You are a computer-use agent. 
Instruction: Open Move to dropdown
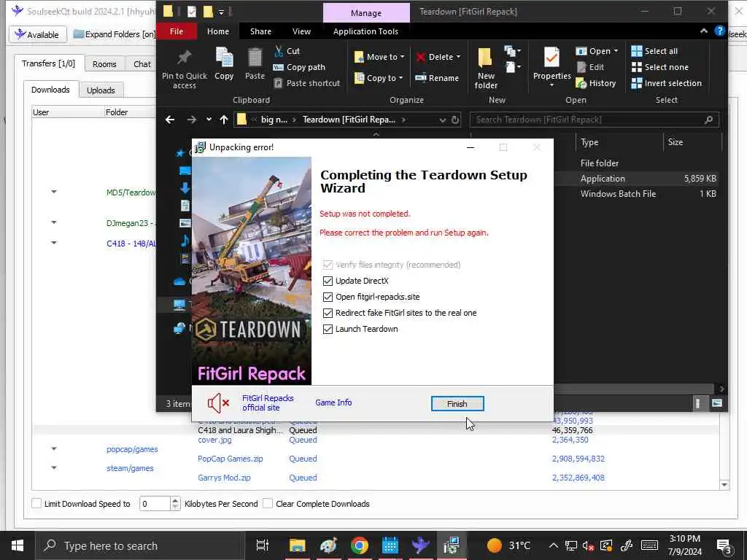point(379,57)
